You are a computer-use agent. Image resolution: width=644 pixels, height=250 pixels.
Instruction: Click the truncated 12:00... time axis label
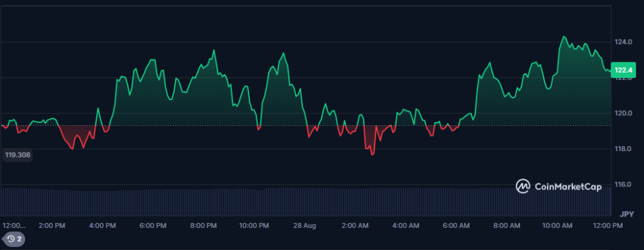coord(14,225)
